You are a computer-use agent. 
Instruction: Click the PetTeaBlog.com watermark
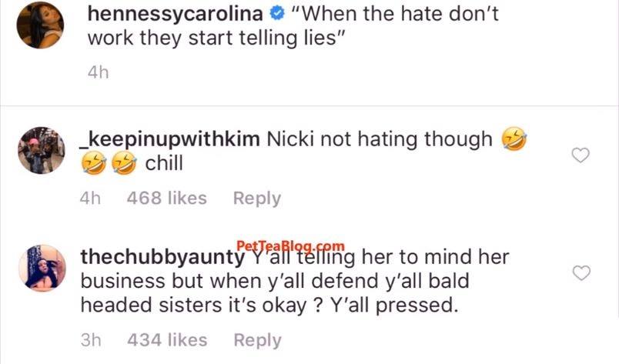click(290, 246)
